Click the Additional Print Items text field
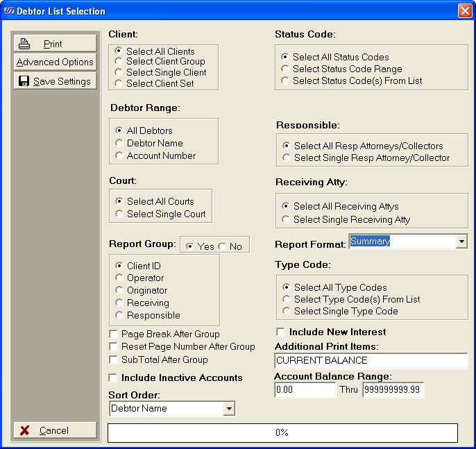Viewport: 476px width, 449px height. 371,361
